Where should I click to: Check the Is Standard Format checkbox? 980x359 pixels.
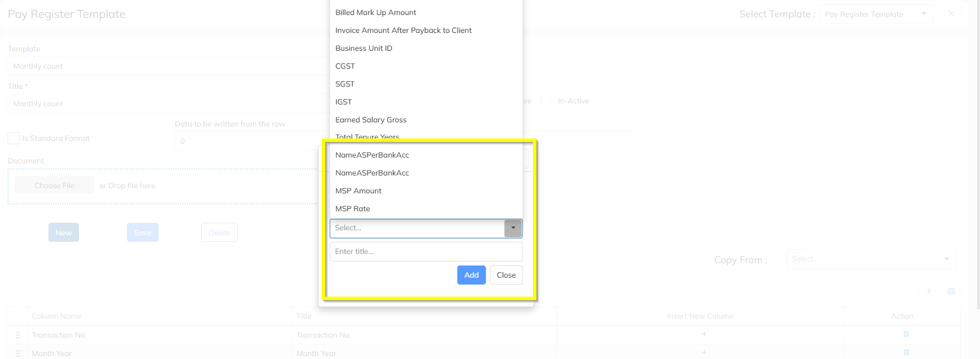[14, 139]
